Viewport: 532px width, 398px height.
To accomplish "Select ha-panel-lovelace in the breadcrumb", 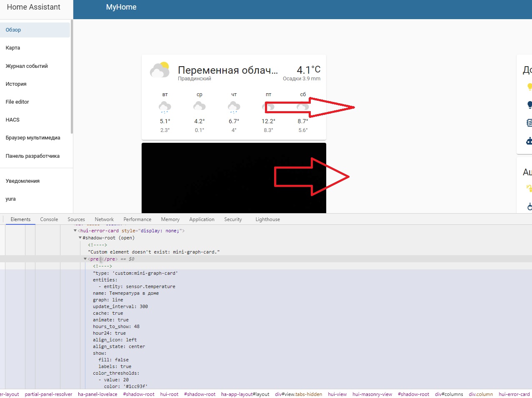I will 97,394.
